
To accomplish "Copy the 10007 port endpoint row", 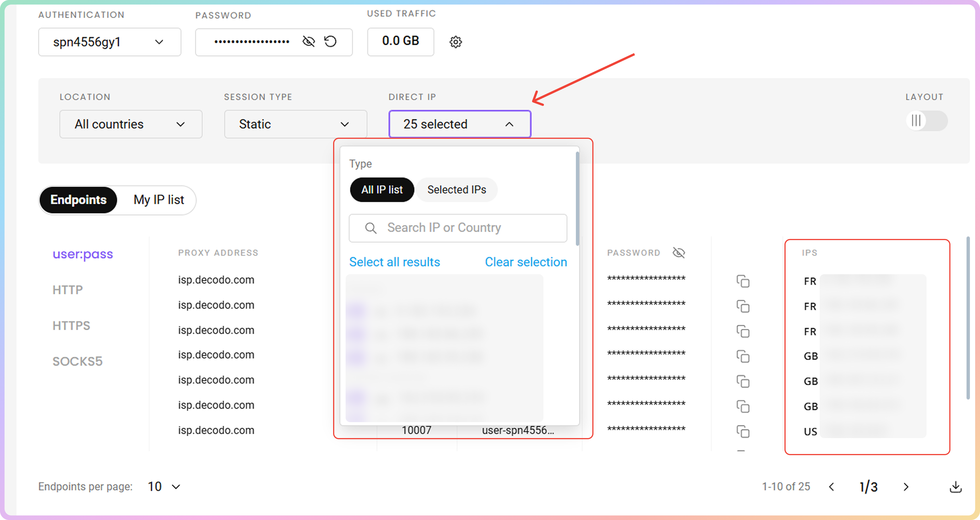I will [743, 431].
